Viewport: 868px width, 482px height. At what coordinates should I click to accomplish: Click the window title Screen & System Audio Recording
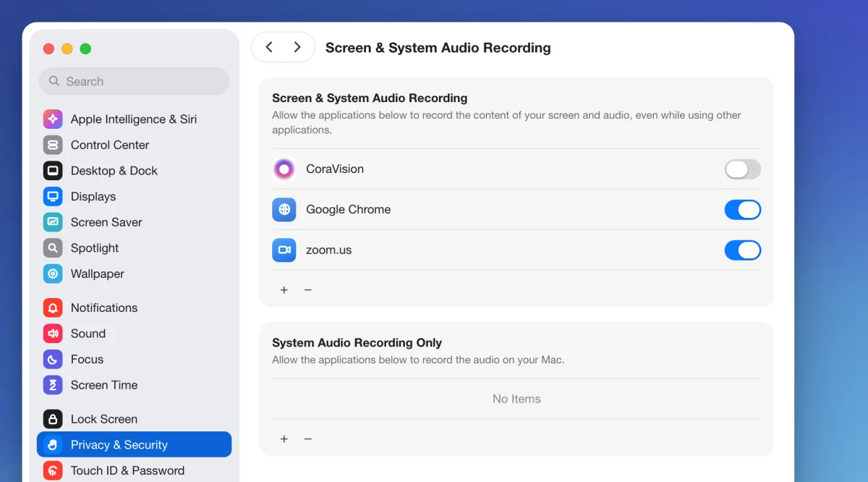point(438,48)
